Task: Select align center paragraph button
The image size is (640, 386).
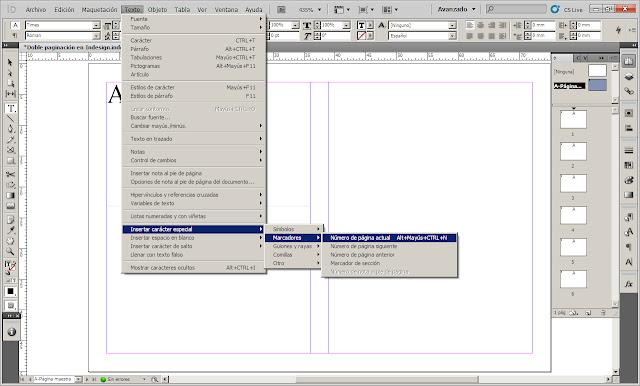Action: (481, 25)
